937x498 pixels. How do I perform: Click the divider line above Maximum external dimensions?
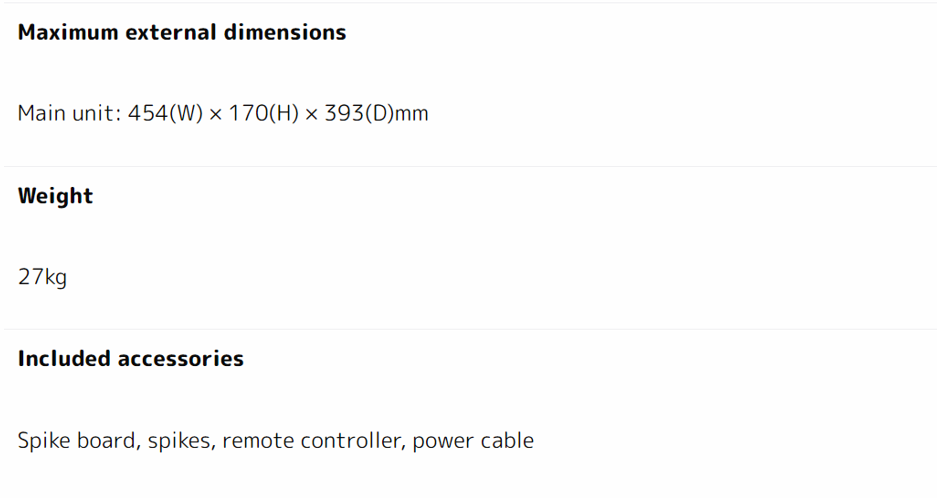[x=468, y=3]
